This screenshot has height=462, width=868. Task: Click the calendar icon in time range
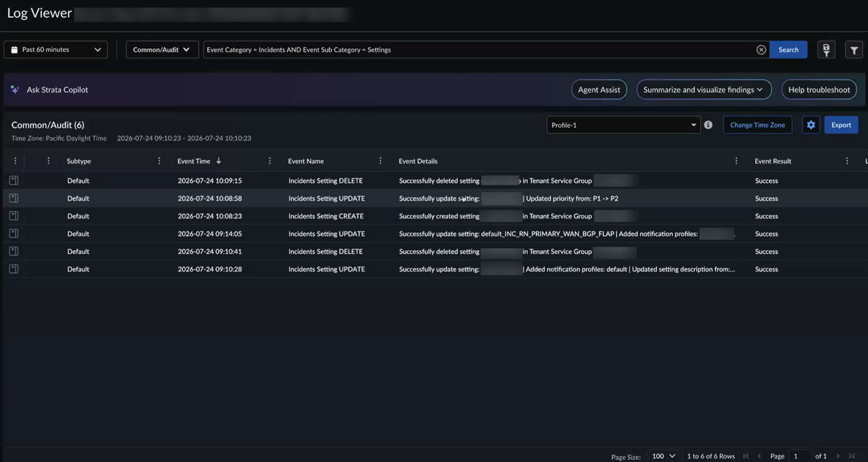(x=14, y=50)
